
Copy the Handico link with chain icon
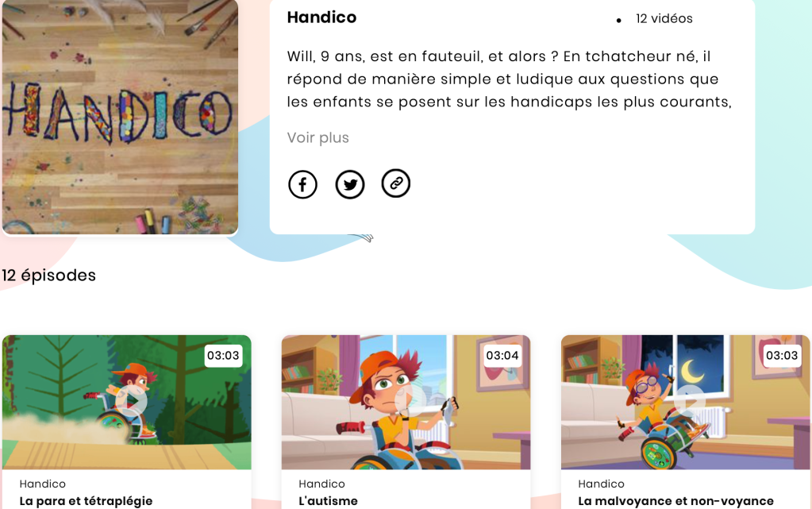click(396, 183)
